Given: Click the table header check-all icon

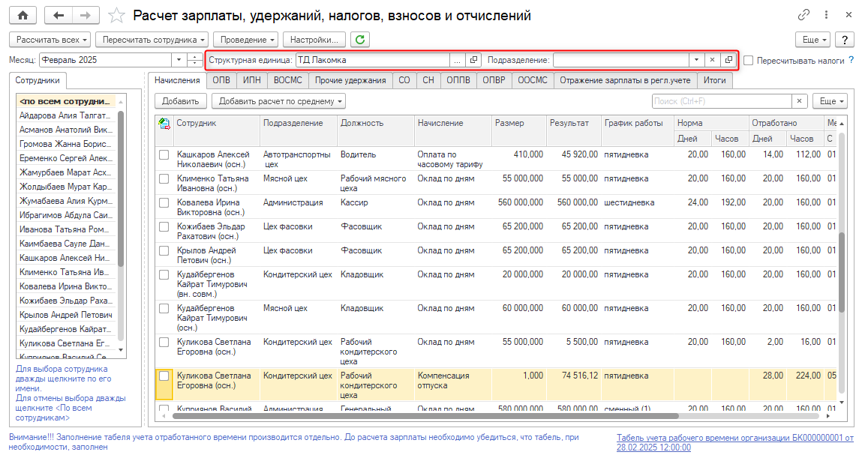Looking at the screenshot, I should click(164, 124).
